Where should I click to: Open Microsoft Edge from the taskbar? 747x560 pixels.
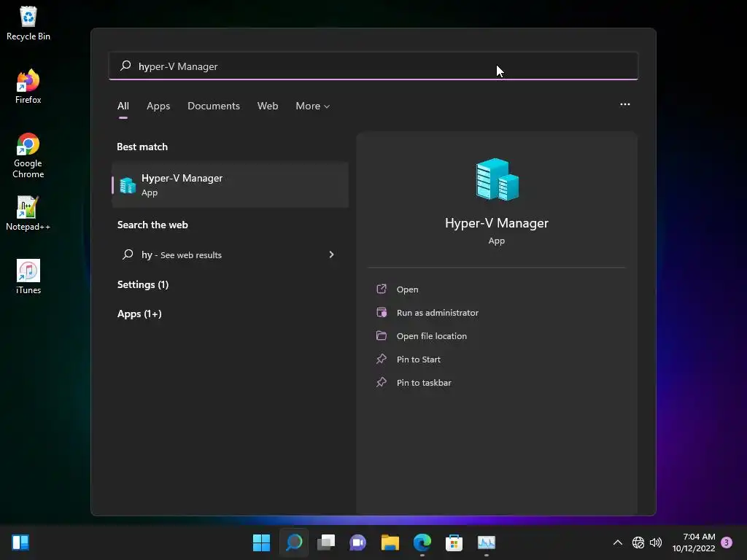click(x=422, y=542)
